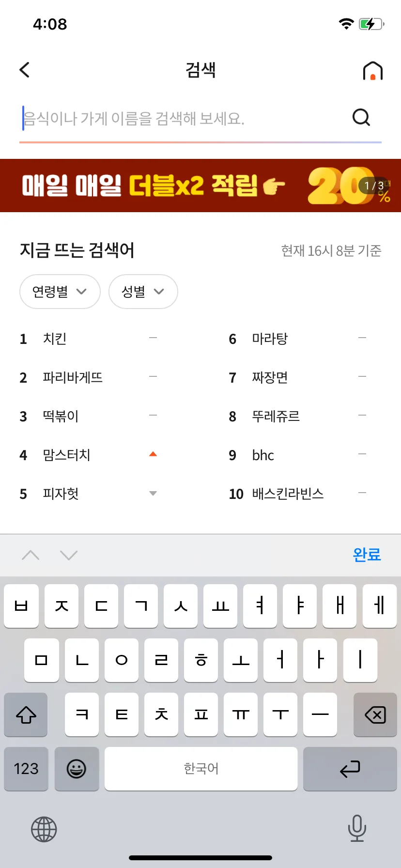Switch to the 123 numeric keyboard

coord(26,769)
